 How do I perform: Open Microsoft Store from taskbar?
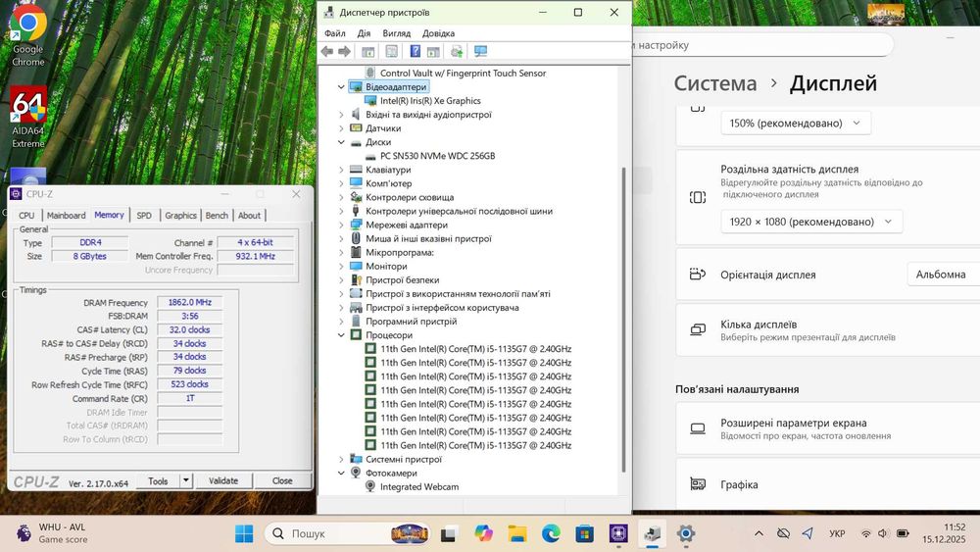pos(584,533)
